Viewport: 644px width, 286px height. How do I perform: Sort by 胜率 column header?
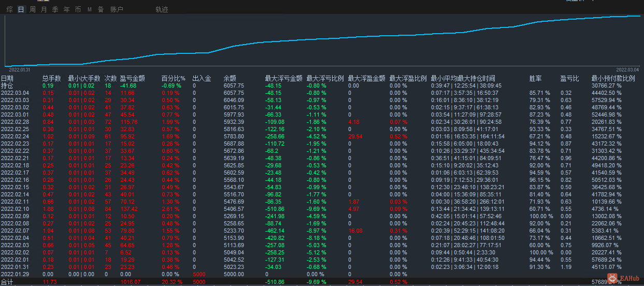pos(536,79)
